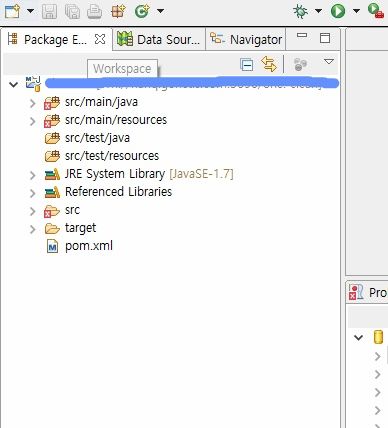Select pom.xml file

pos(89,246)
